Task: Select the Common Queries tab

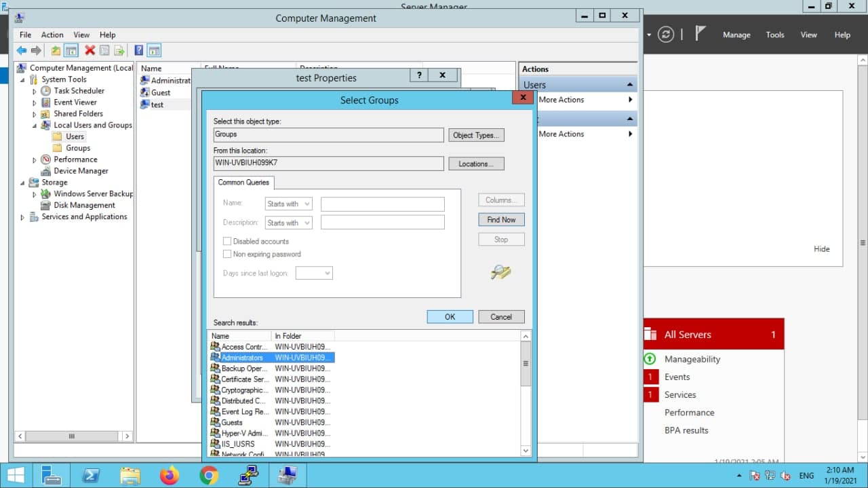Action: tap(243, 182)
